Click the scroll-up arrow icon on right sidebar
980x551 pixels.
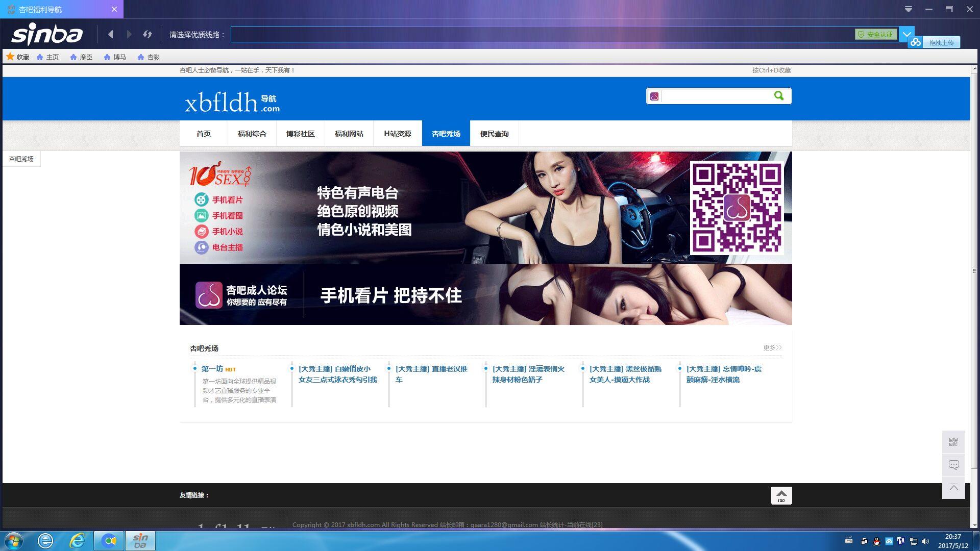pos(953,488)
